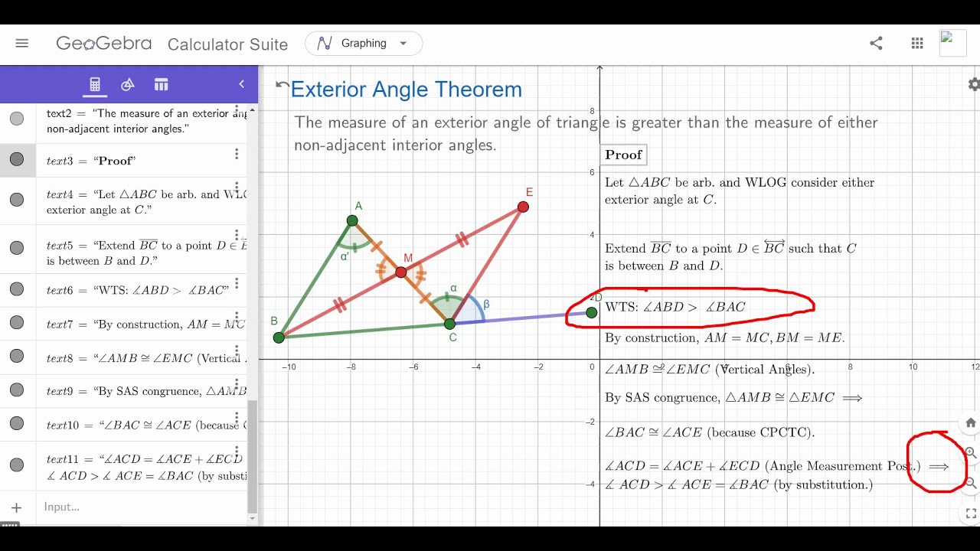Toggle visibility of text9 object
Screen dimensions: 980x551
17,390
